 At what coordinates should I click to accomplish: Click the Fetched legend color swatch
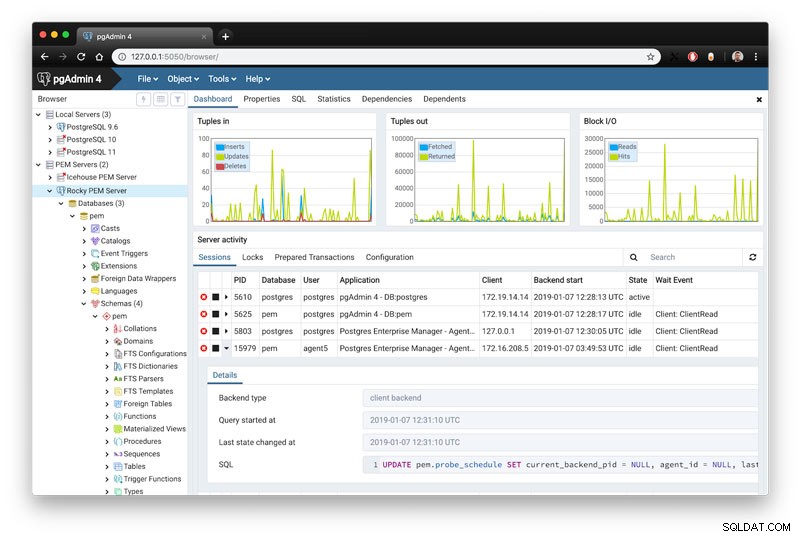423,147
